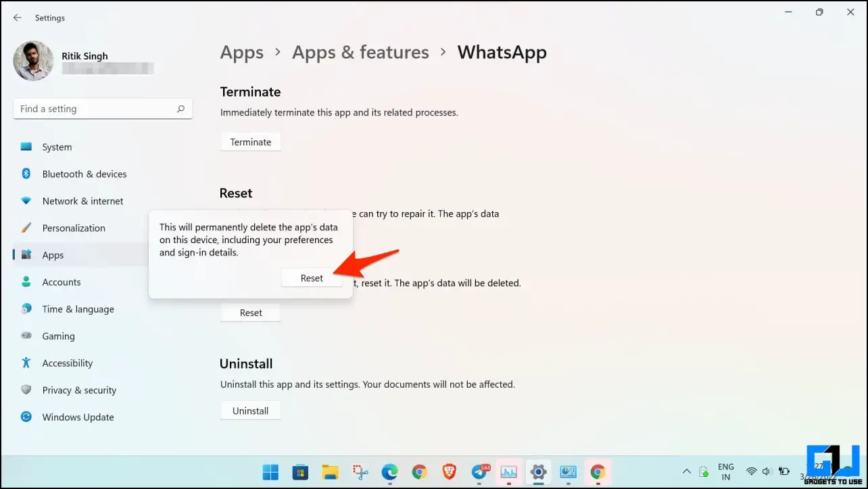Restore down the Settings window

(x=819, y=12)
